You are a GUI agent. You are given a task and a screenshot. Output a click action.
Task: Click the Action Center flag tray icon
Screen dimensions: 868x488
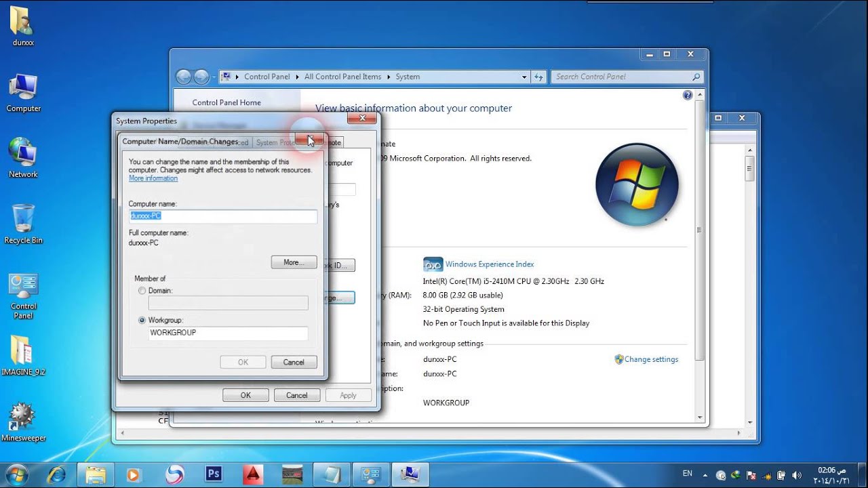(x=751, y=475)
